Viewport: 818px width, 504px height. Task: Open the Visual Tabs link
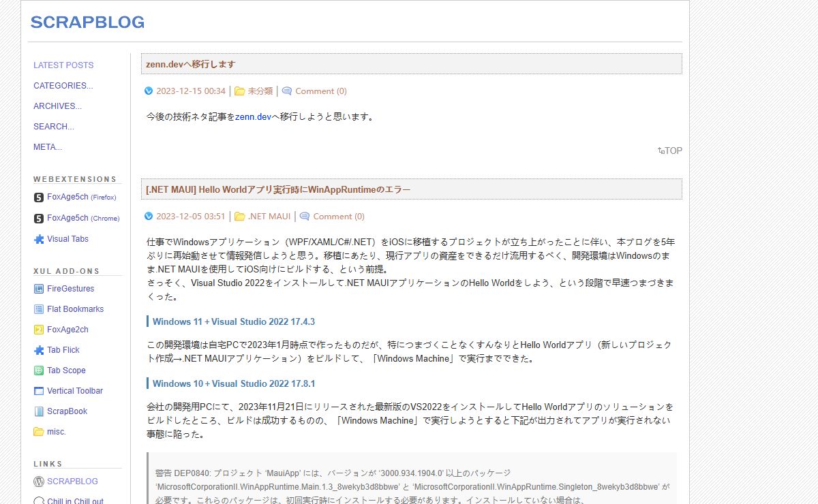tap(67, 239)
